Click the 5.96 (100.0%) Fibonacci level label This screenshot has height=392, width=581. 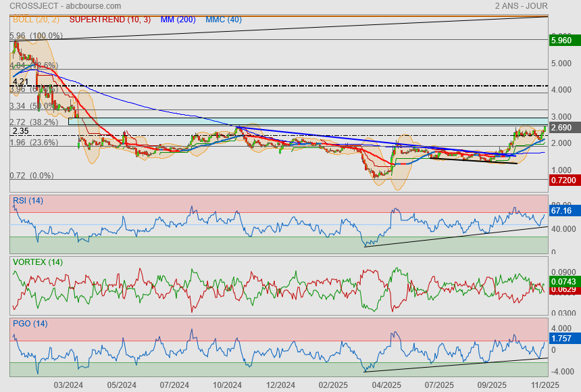pyautogui.click(x=36, y=36)
